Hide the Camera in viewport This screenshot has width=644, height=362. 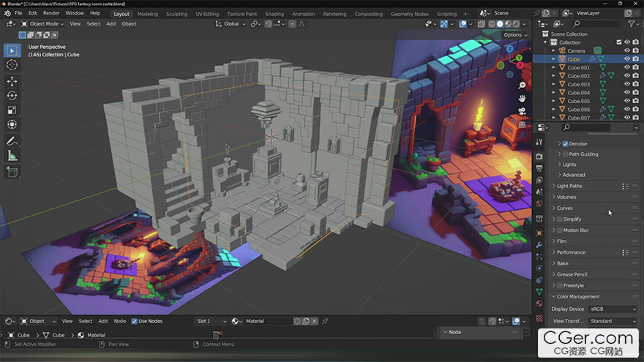tap(626, 51)
